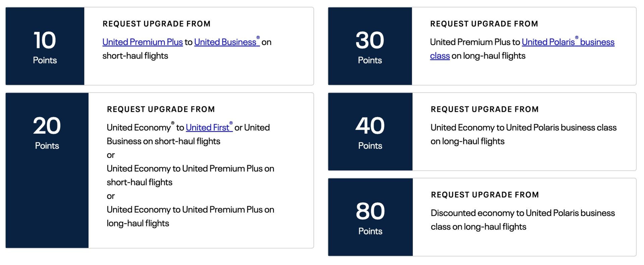The image size is (644, 265).
Task: Follow the United Business link
Action: point(225,42)
